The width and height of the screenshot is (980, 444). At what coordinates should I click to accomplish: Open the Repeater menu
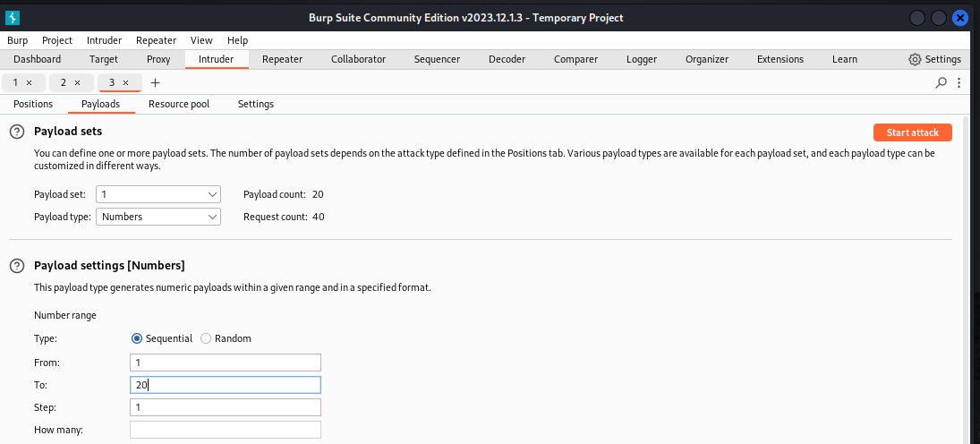[x=157, y=40]
